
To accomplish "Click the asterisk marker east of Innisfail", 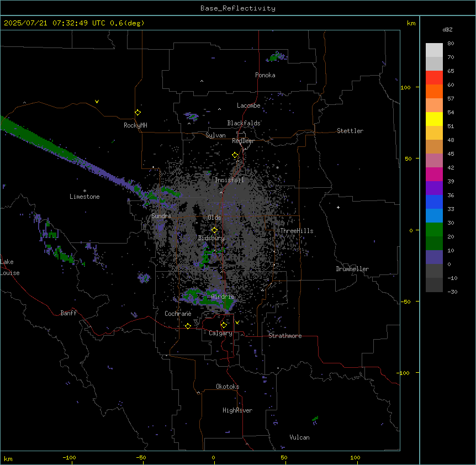I will coord(277,167).
